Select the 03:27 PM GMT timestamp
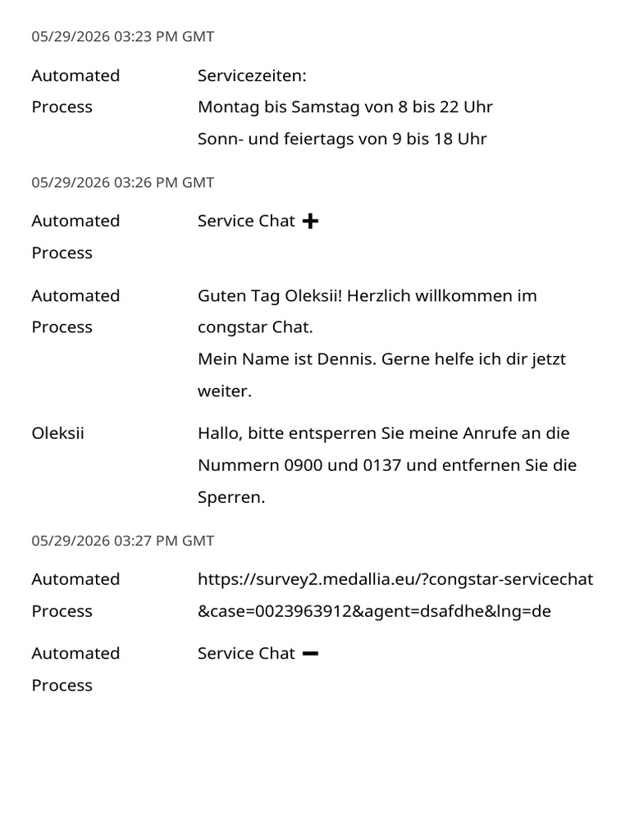The image size is (630, 840). pyautogui.click(x=123, y=541)
